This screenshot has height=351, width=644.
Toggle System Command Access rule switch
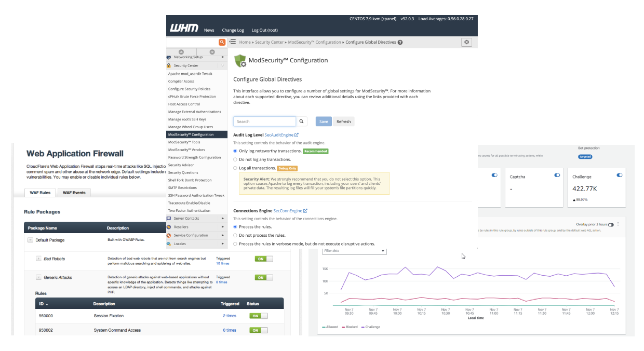(x=259, y=330)
